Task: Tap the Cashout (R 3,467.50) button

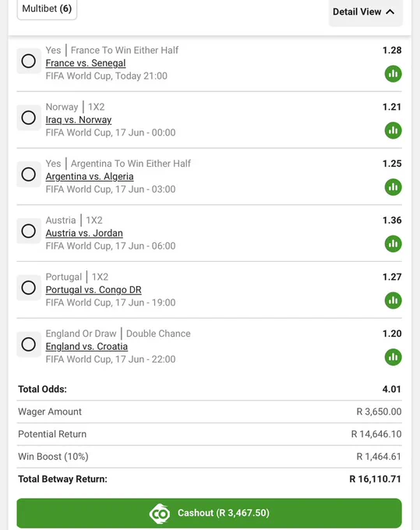Action: click(209, 513)
